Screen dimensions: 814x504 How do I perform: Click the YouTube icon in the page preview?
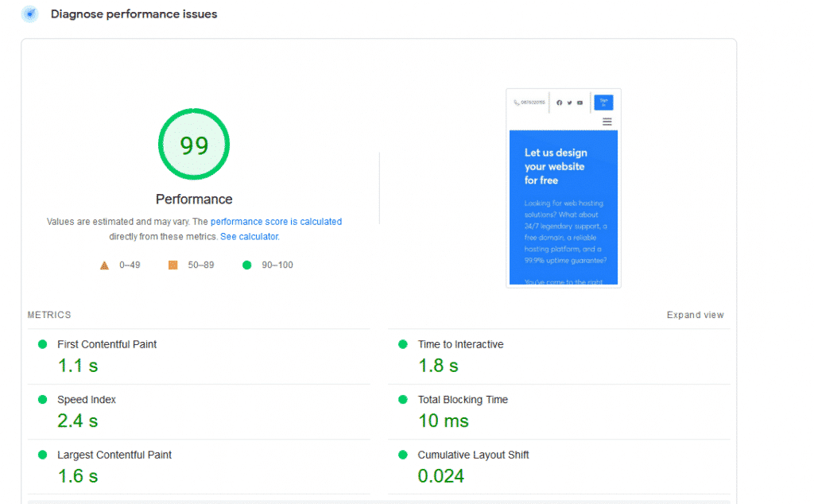coord(579,103)
